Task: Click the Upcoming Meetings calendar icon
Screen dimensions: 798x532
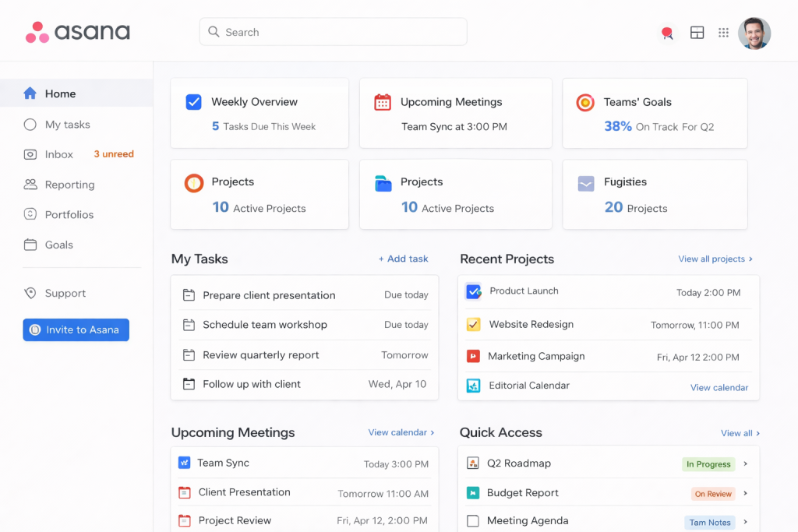Action: click(383, 102)
